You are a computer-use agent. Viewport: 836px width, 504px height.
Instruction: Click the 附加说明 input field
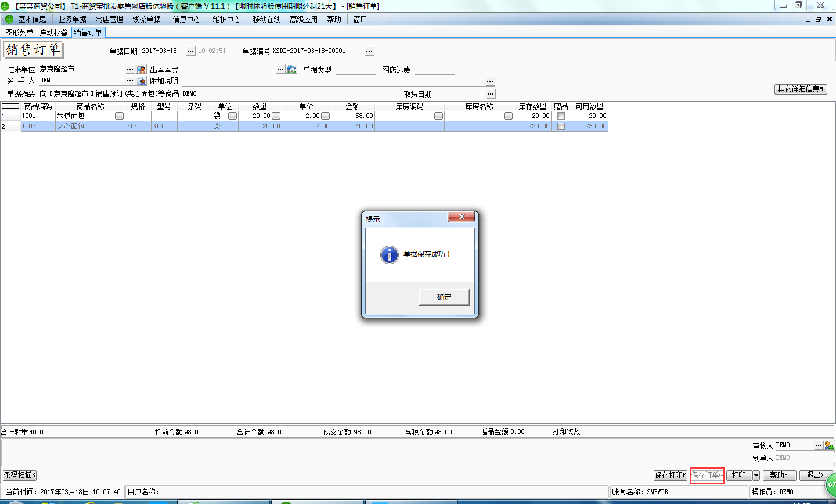click(333, 81)
